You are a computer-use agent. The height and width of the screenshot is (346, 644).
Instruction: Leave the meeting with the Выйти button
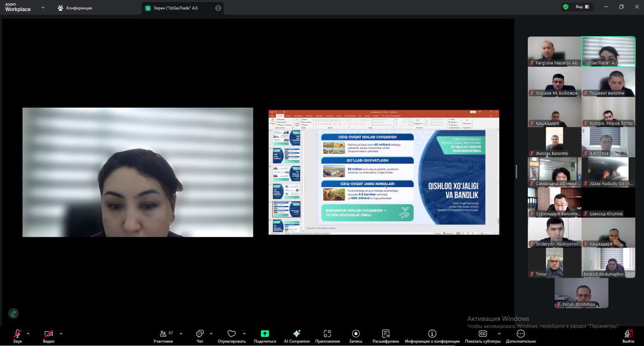pos(628,335)
